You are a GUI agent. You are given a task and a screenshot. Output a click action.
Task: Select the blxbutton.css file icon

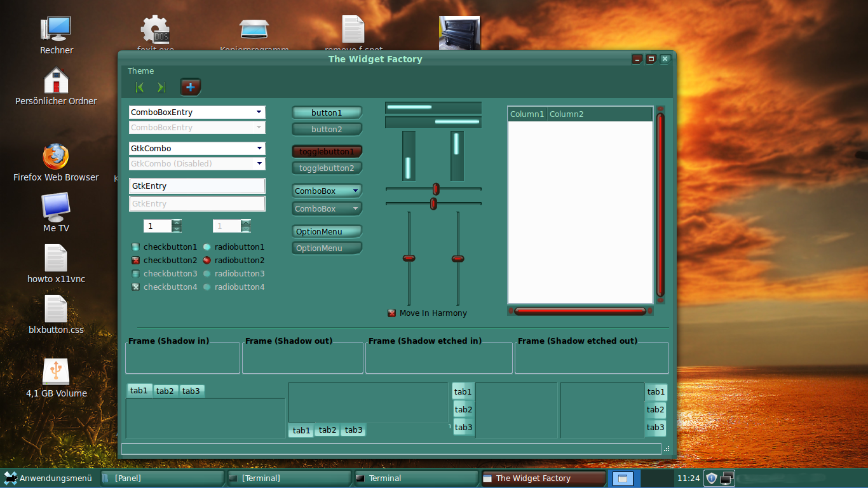[56, 309]
